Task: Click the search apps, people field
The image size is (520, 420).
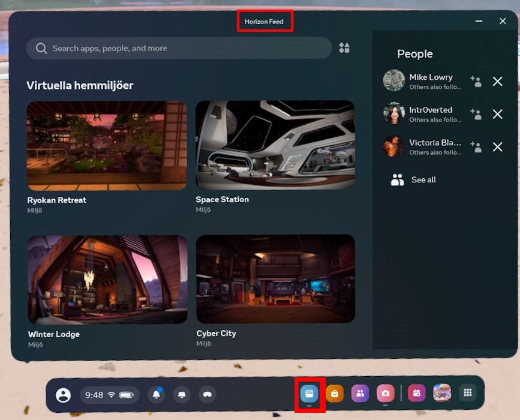Action: coord(179,48)
